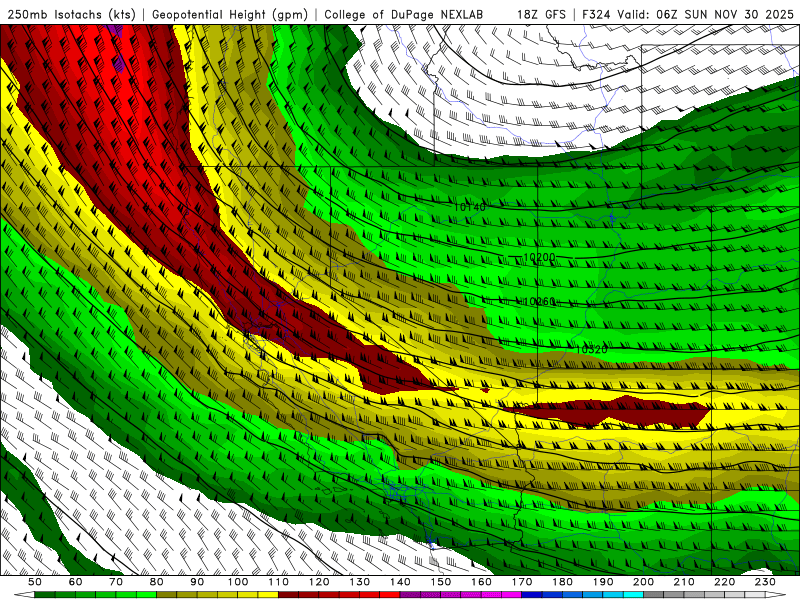Click the 230 kts colorbar tick label
Viewport: 800px width, 600px height.
pyautogui.click(x=765, y=582)
